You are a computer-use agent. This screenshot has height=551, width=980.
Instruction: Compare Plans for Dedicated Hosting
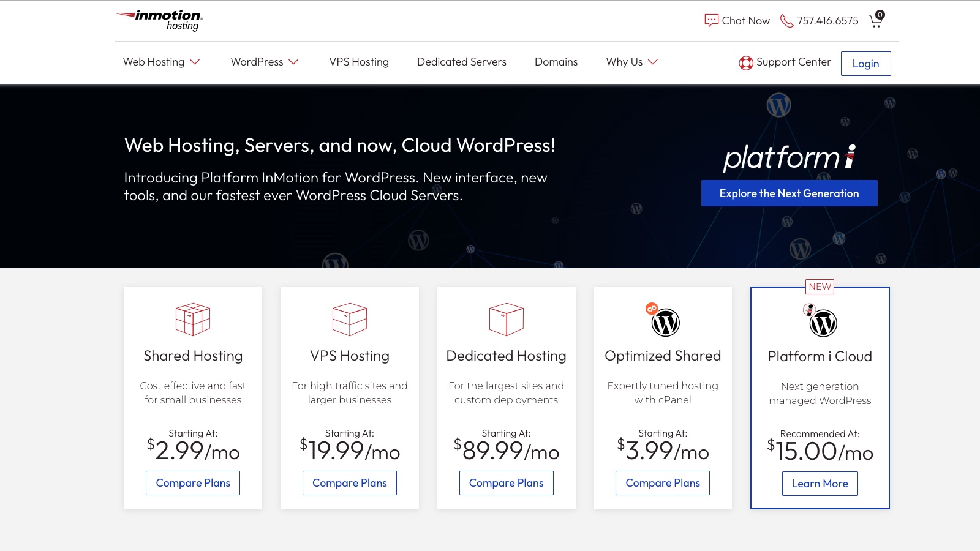coord(507,483)
